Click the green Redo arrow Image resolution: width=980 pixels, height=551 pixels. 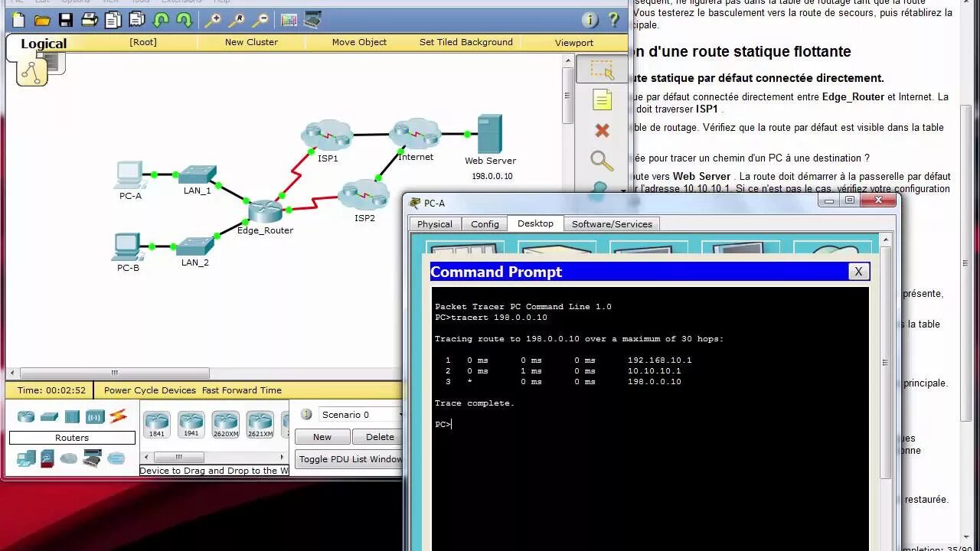185,21
